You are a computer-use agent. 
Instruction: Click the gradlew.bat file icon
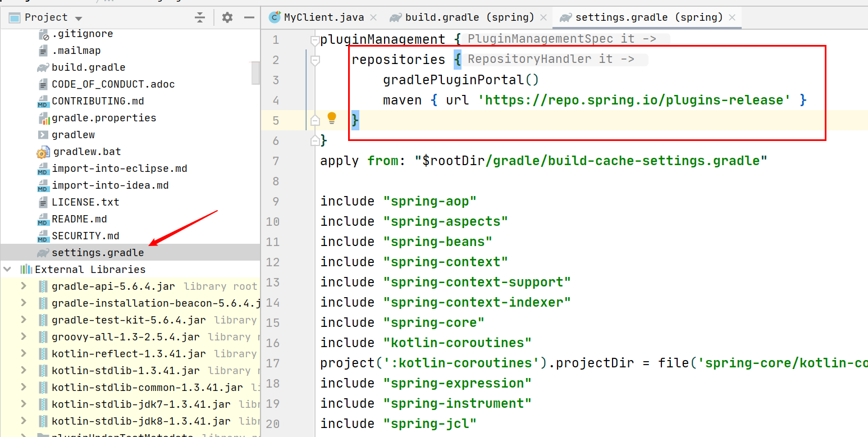coord(43,152)
